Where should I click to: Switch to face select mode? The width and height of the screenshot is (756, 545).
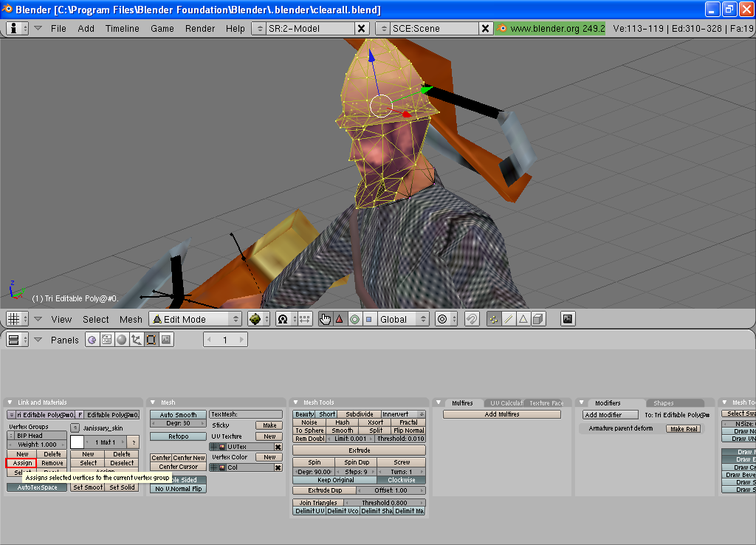click(523, 319)
